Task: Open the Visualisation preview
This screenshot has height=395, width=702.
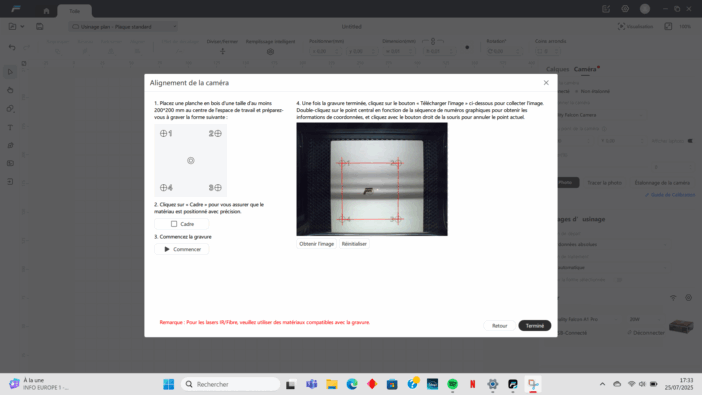Action: [635, 26]
